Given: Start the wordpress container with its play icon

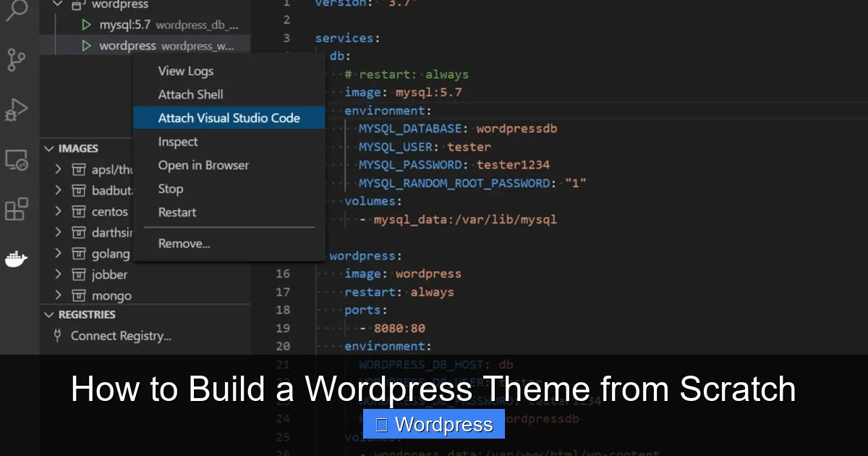Looking at the screenshot, I should [85, 45].
